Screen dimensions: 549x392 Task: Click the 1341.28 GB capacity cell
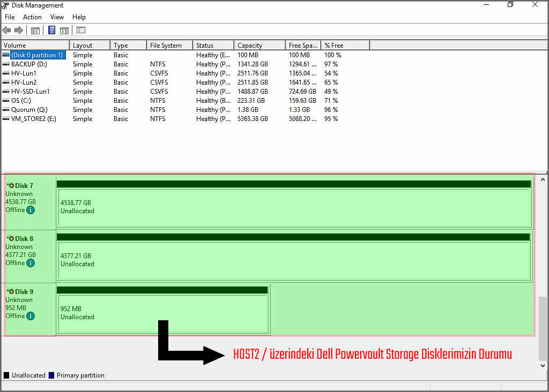[x=253, y=64]
